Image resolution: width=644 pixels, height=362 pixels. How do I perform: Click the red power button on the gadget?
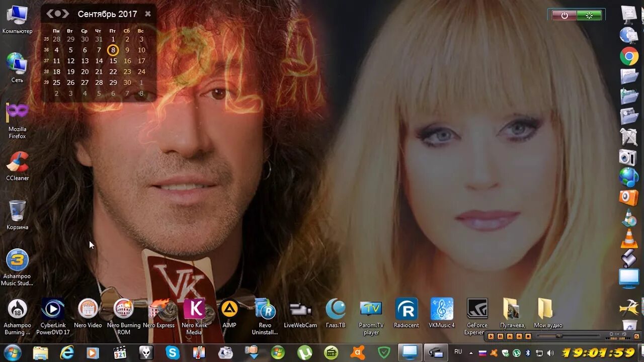pos(564,16)
